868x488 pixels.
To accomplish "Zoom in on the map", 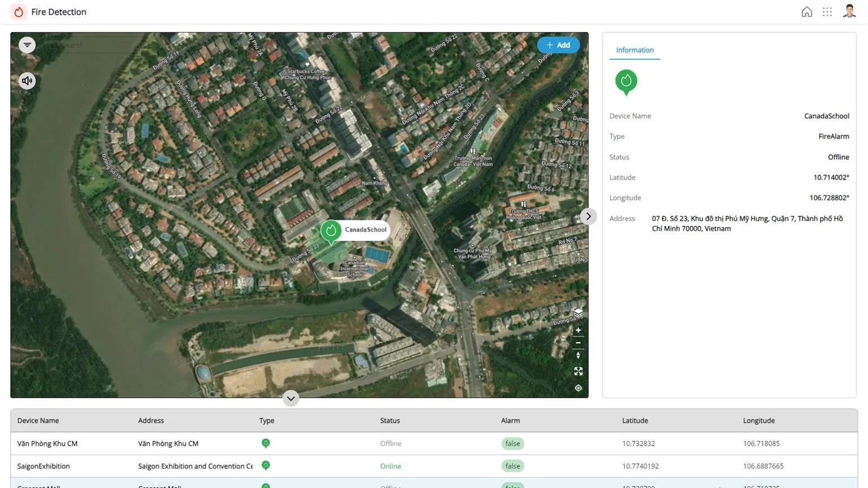I will coord(578,330).
